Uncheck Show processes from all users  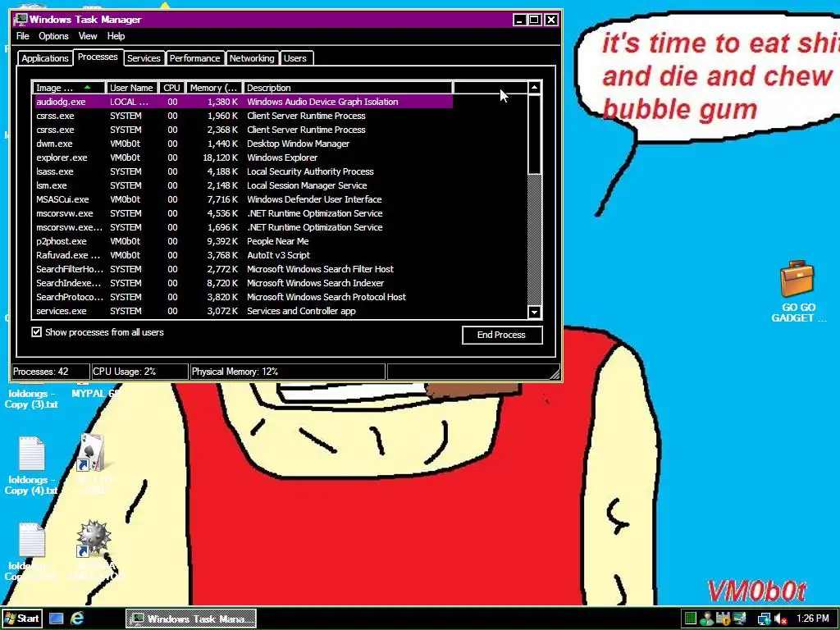pyautogui.click(x=36, y=332)
